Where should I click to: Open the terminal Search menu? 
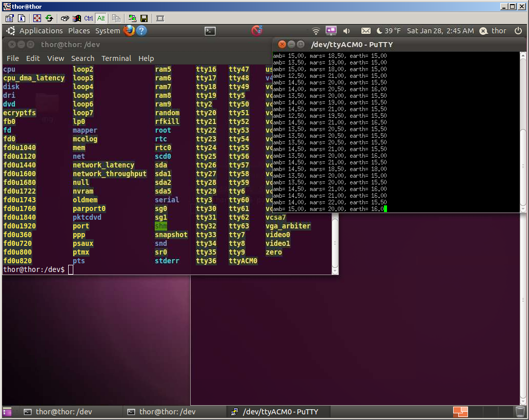(x=83, y=58)
